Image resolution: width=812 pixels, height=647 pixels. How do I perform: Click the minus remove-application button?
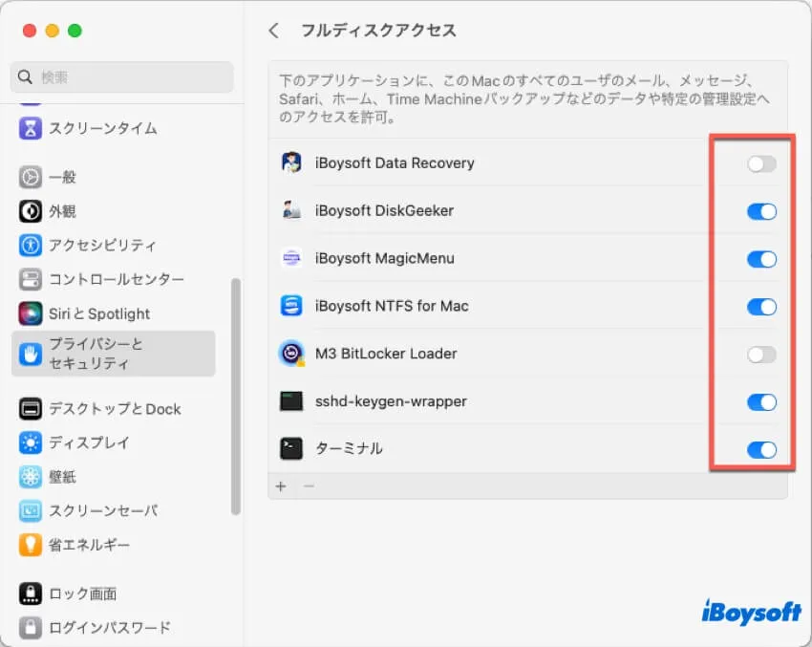click(309, 485)
